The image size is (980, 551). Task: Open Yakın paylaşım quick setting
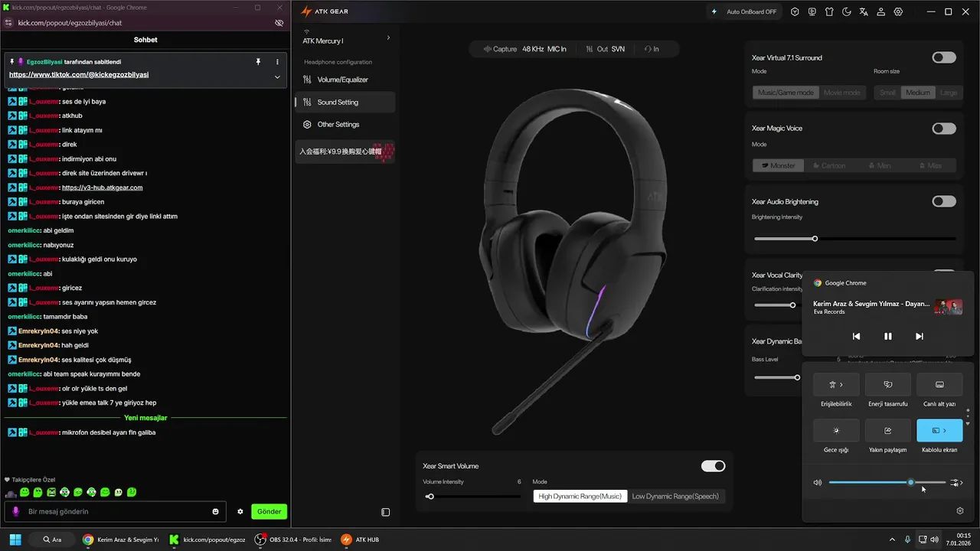888,431
